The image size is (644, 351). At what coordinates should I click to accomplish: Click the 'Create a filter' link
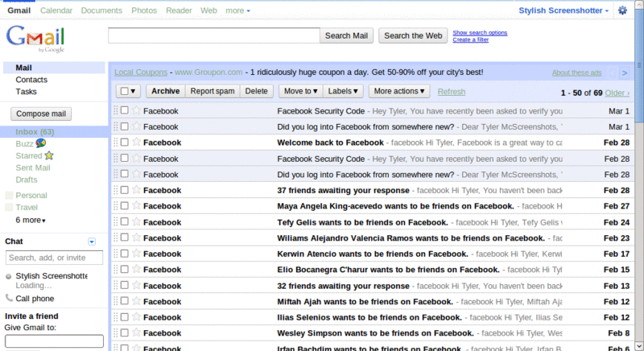point(471,39)
